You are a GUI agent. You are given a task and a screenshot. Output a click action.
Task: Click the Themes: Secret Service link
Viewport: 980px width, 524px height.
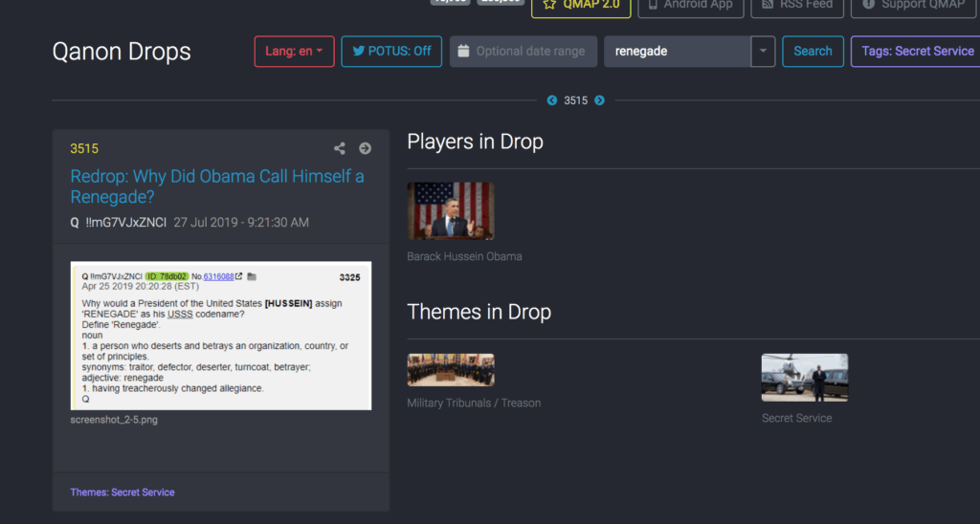click(122, 492)
